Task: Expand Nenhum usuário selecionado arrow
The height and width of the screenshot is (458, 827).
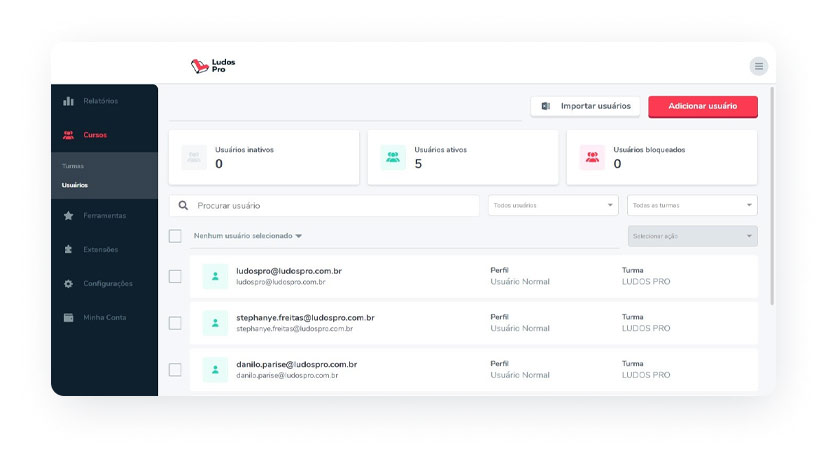Action: point(299,236)
